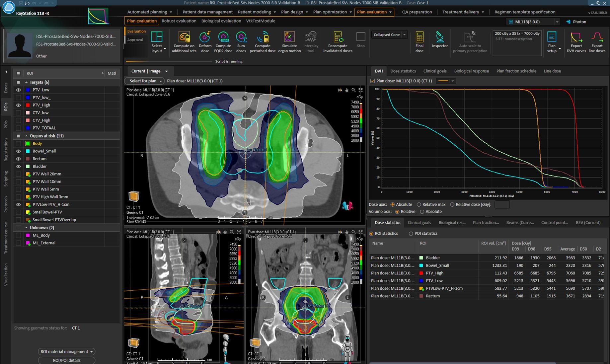Hide the PTV_Low ROI
This screenshot has height=364, width=610.
click(18, 90)
